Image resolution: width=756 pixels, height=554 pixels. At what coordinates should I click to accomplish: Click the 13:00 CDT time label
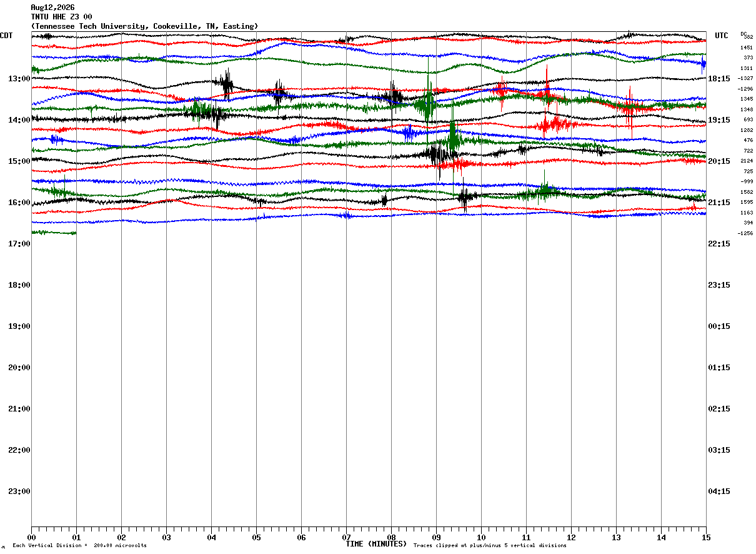[x=19, y=79]
